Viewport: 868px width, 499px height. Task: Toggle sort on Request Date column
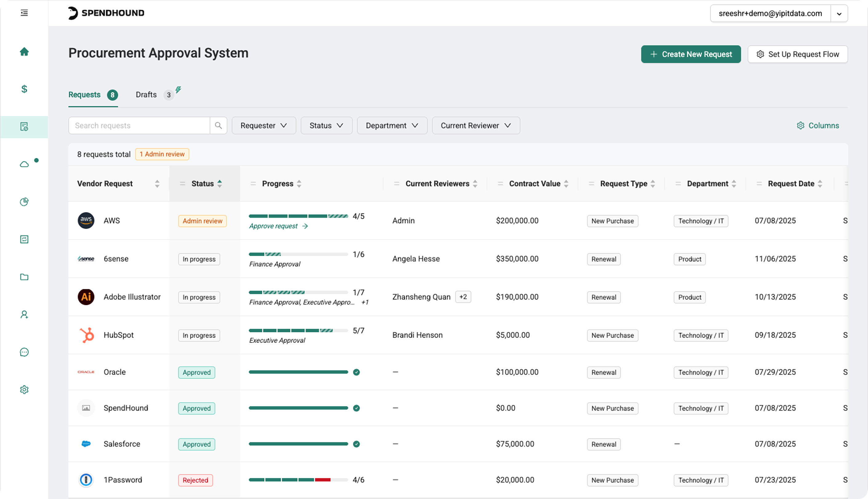[820, 184]
